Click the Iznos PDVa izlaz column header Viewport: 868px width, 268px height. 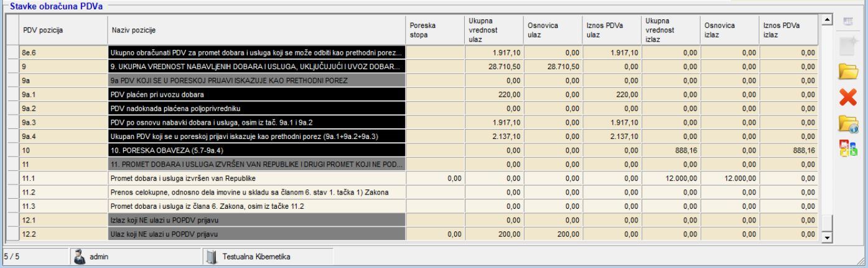[788, 30]
